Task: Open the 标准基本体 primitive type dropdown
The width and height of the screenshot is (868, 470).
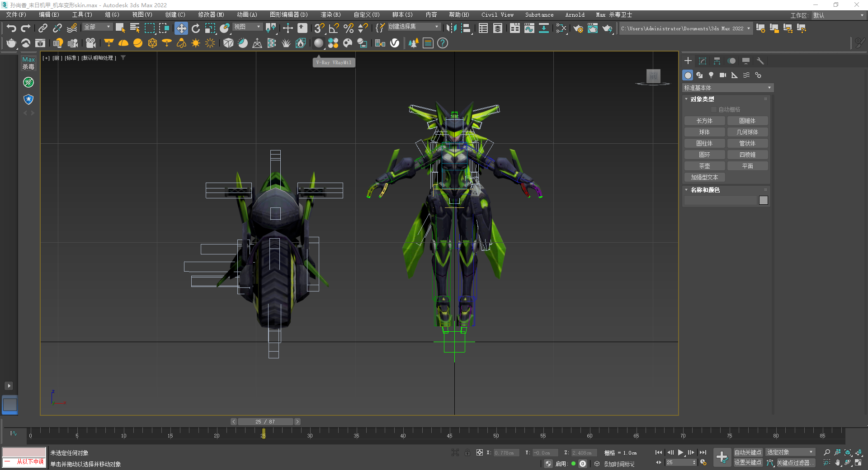Action: point(727,88)
